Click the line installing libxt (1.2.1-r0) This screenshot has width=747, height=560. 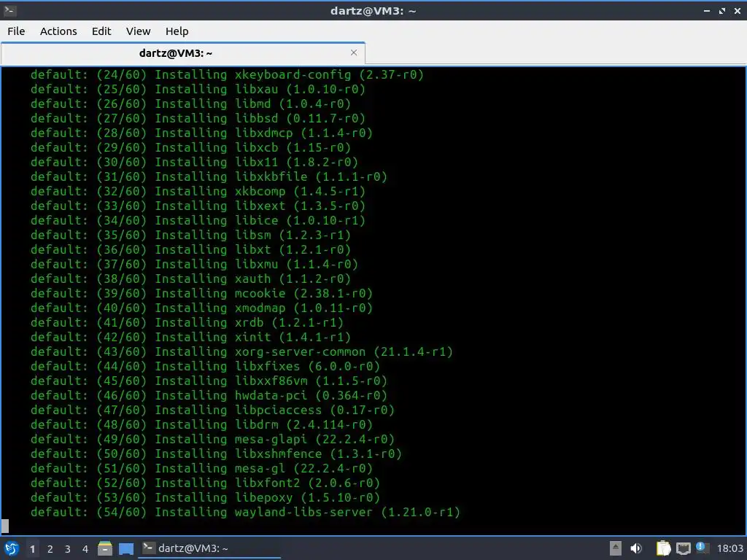(190, 249)
